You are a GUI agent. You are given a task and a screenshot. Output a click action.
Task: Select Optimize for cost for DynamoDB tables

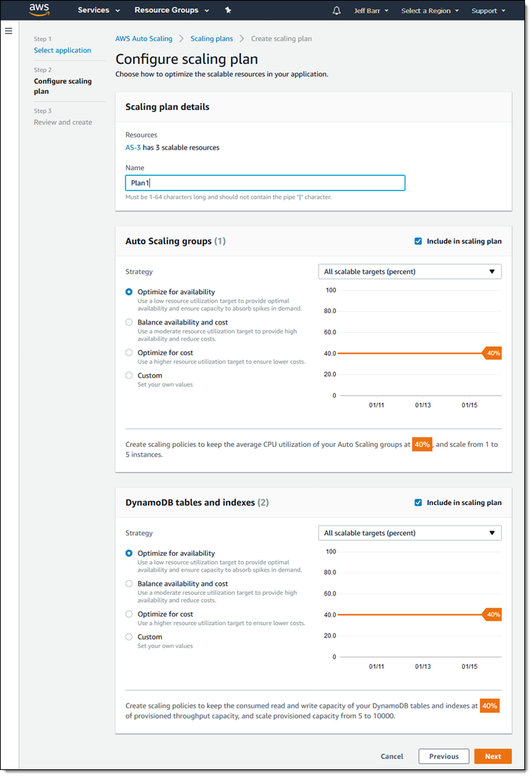tap(129, 614)
